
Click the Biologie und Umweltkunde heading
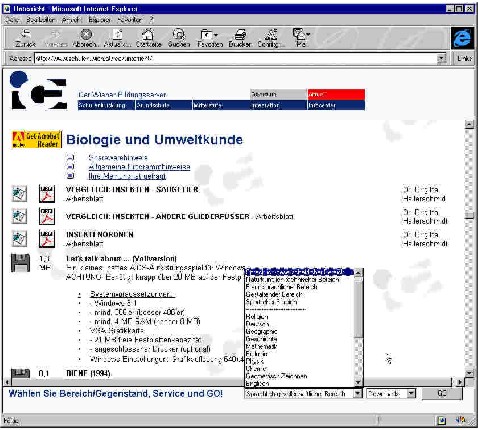point(154,140)
